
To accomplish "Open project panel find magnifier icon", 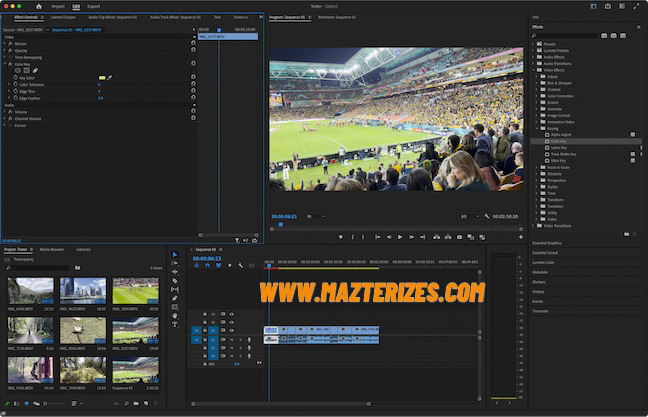I will click(126, 403).
